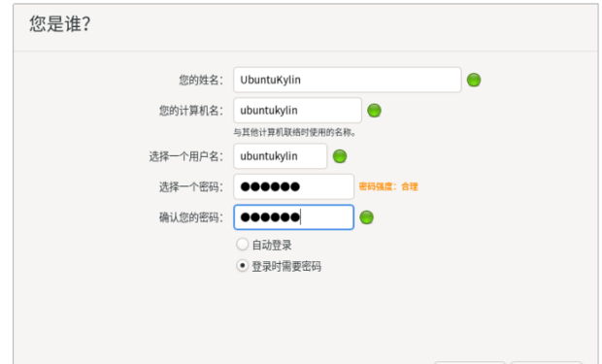602x364 pixels.
Task: Click the 您是谁? page heading
Action: coord(60,24)
